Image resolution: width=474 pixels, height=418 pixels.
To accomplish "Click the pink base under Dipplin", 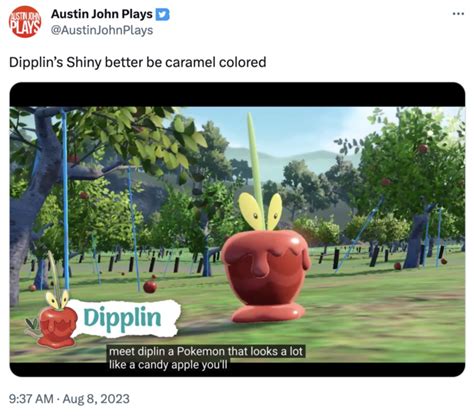I will point(268,314).
